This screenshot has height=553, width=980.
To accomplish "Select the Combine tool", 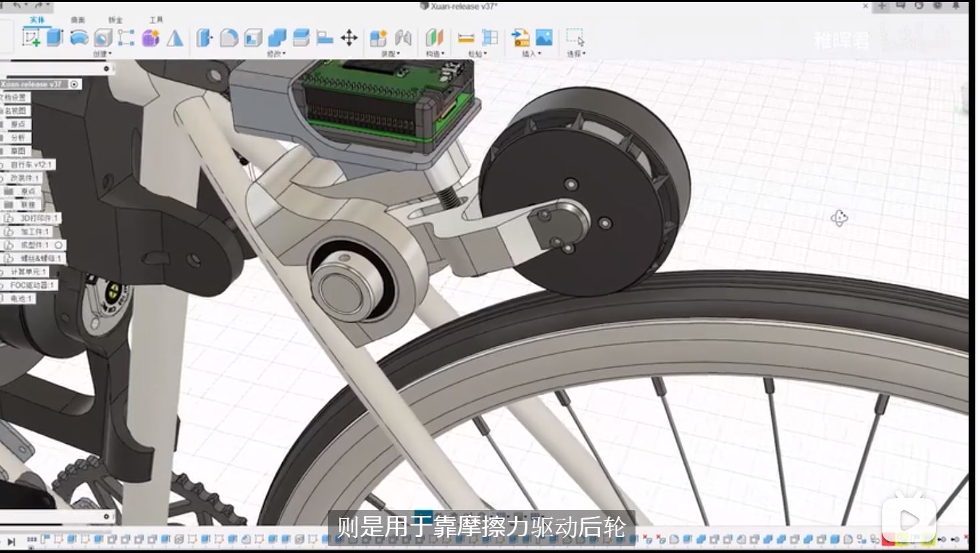I will click(277, 37).
